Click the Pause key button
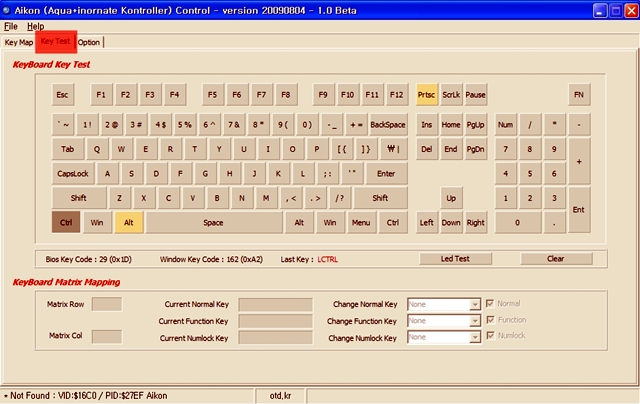The image size is (640, 404). click(476, 95)
